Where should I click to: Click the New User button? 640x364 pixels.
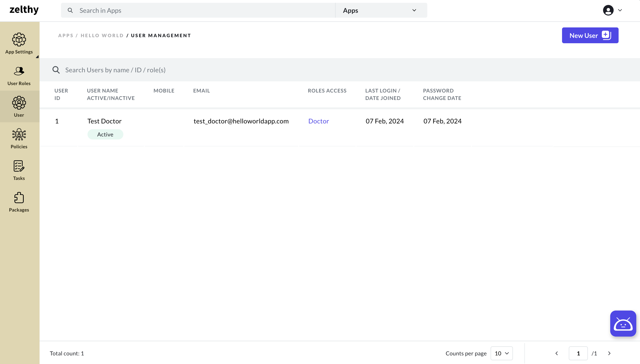[590, 36]
